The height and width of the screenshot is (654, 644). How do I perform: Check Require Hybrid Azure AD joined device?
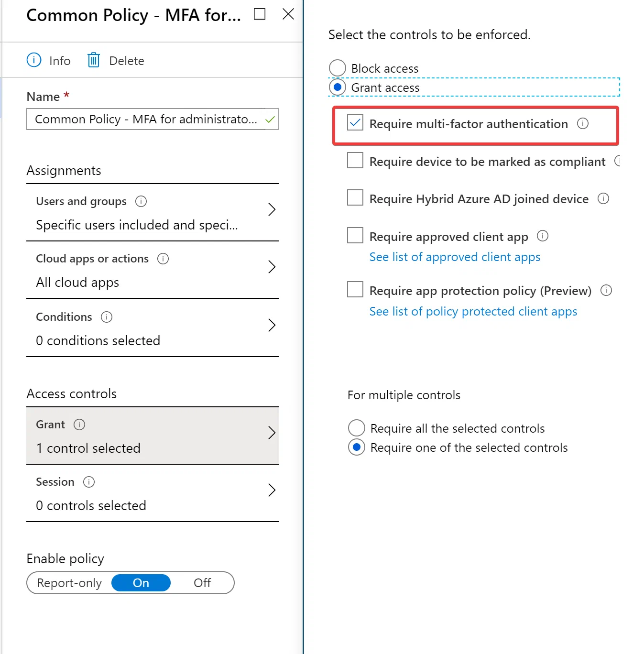tap(355, 197)
